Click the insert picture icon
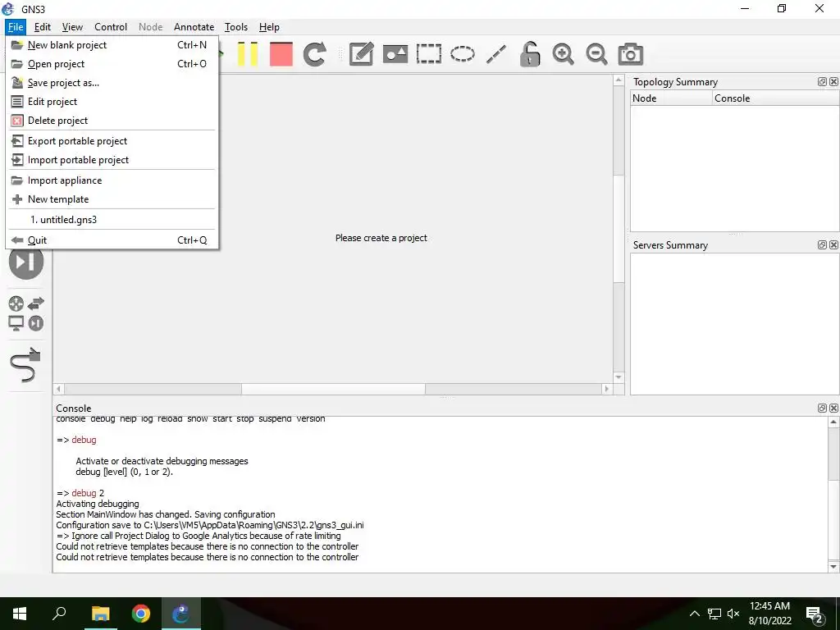Viewport: 840px width, 630px height. 395,53
